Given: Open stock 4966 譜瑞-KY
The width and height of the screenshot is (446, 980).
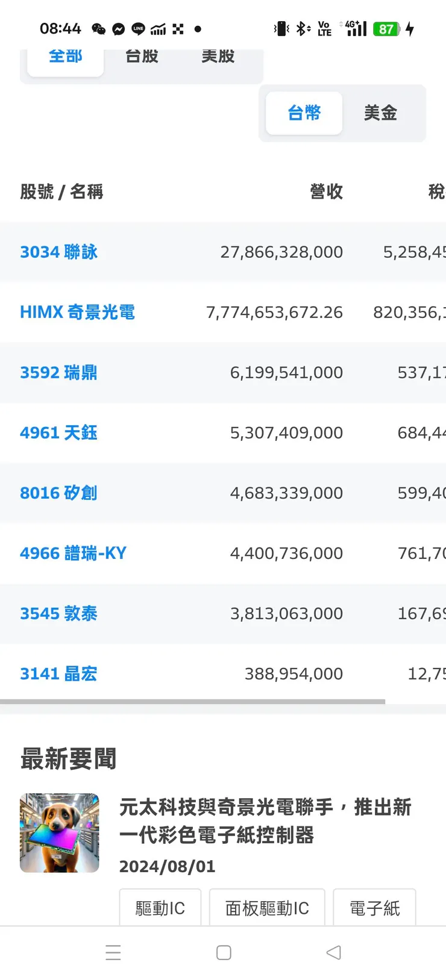Looking at the screenshot, I should coord(73,553).
